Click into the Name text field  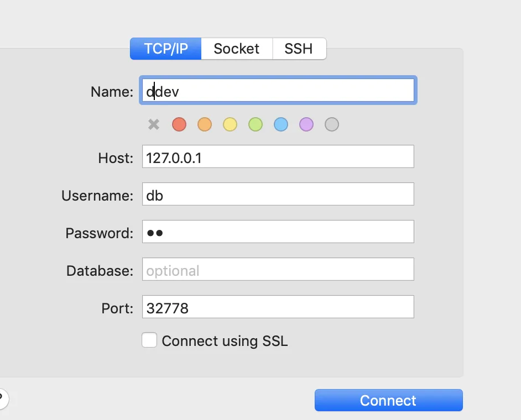click(x=278, y=91)
